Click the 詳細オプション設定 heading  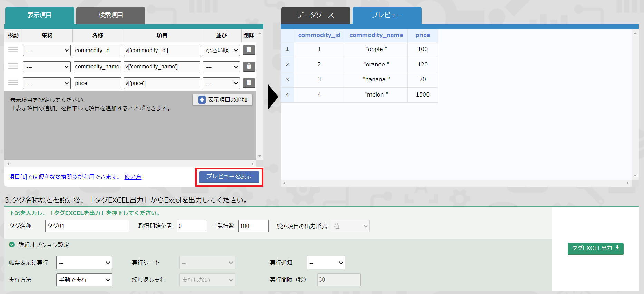click(44, 245)
